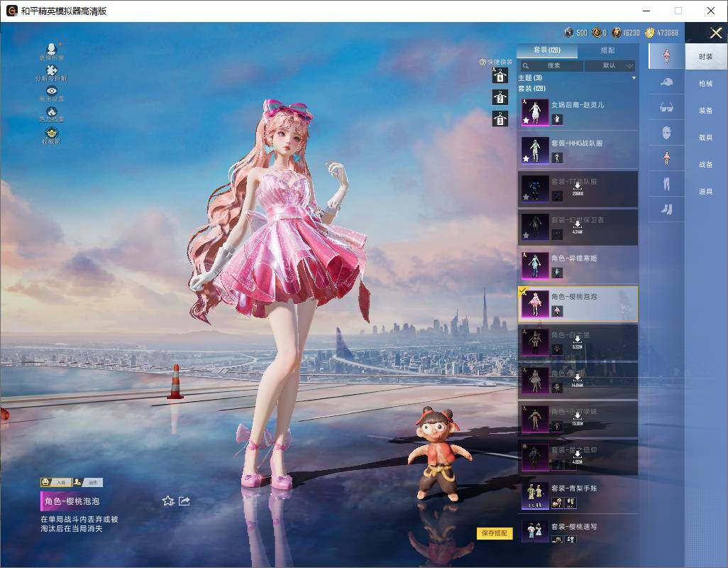Download outfit with 4.24M label
The width and height of the screenshot is (728, 568).
point(578,226)
